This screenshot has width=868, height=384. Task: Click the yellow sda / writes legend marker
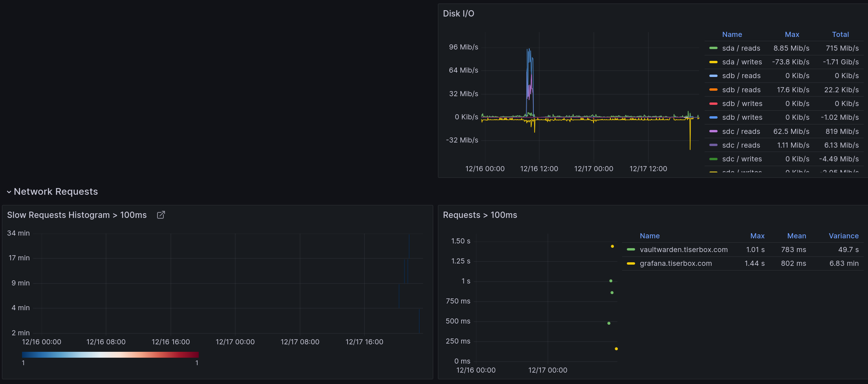714,62
